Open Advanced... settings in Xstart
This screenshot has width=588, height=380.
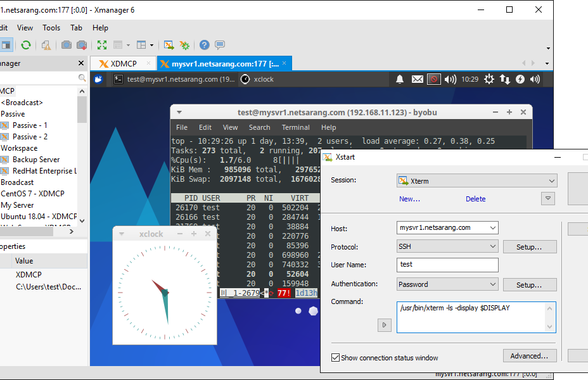coord(530,356)
